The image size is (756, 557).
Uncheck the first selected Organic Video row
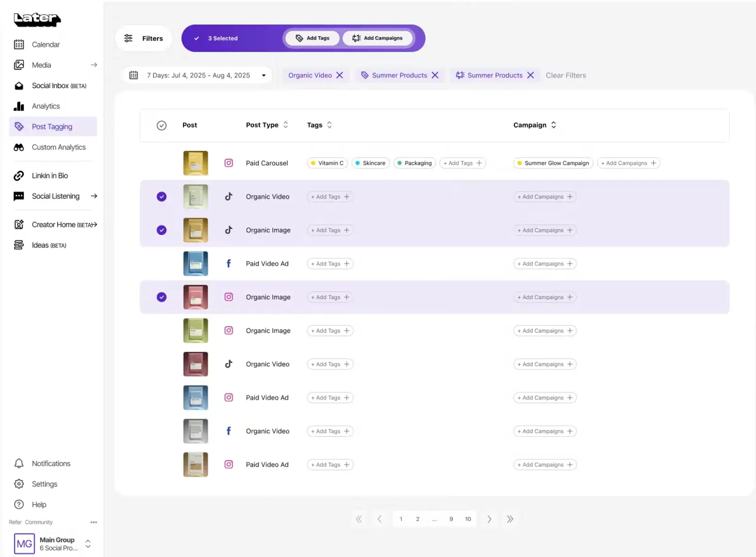[161, 197]
